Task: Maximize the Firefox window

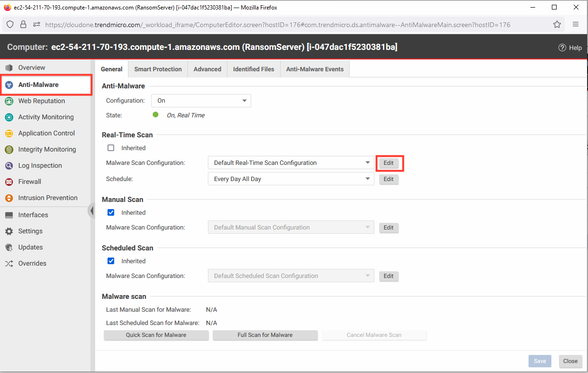Action: coord(554,7)
